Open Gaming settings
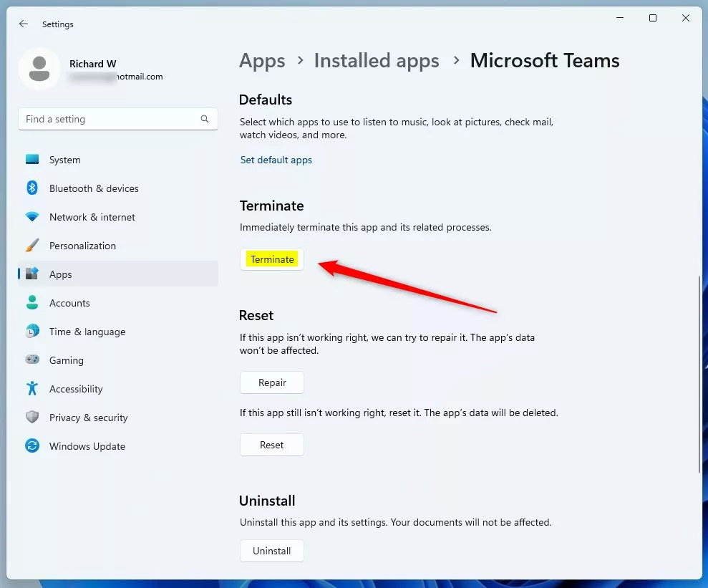The image size is (708, 588). [118, 360]
